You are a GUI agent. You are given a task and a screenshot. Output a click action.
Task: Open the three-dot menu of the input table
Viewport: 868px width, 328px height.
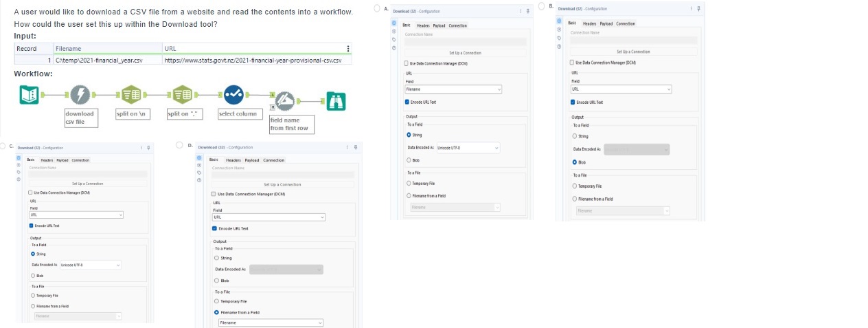pos(348,48)
